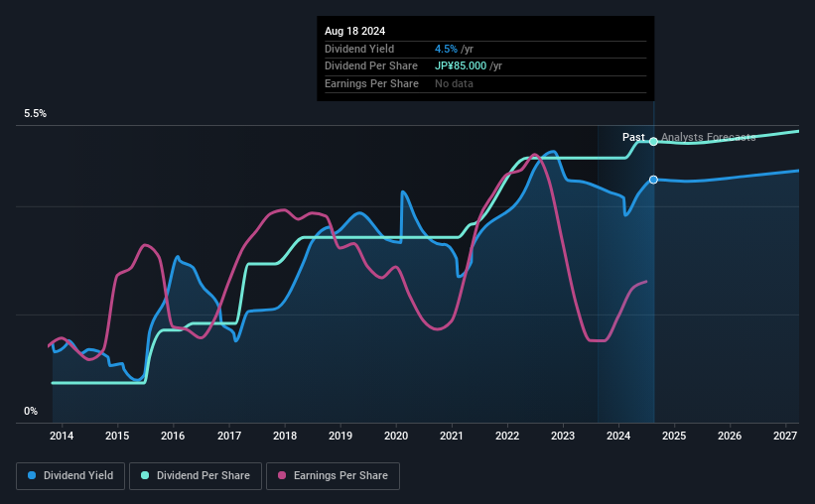Select the blue dividend yield data point marker
This screenshot has width=815, height=504.
pyautogui.click(x=653, y=180)
